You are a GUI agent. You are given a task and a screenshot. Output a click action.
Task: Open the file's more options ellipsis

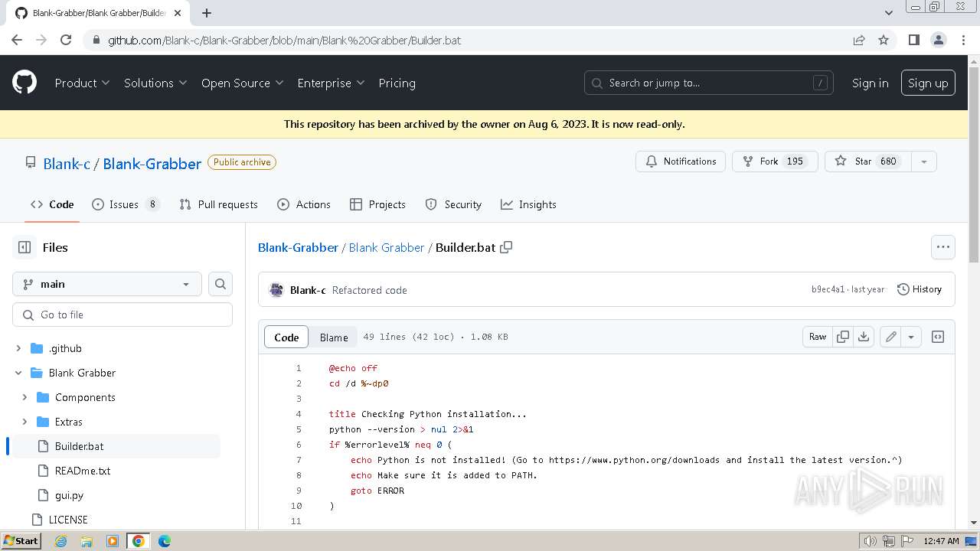point(943,247)
